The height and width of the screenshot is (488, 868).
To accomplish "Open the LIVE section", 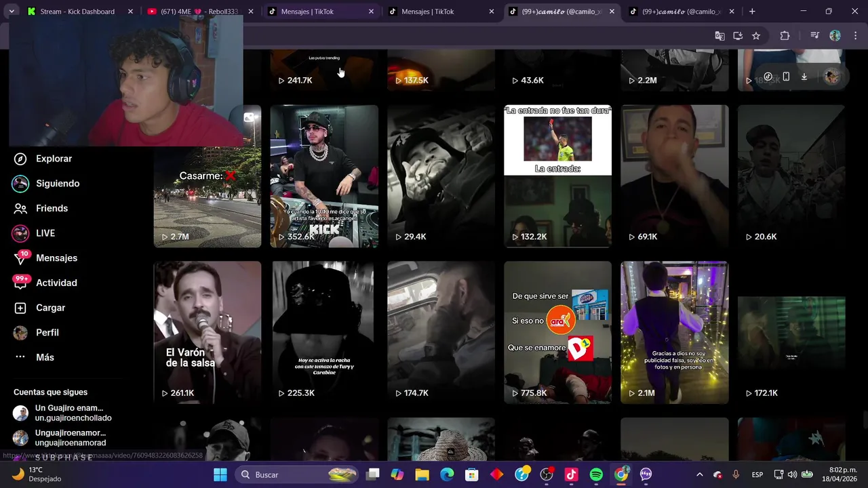I will point(35,233).
